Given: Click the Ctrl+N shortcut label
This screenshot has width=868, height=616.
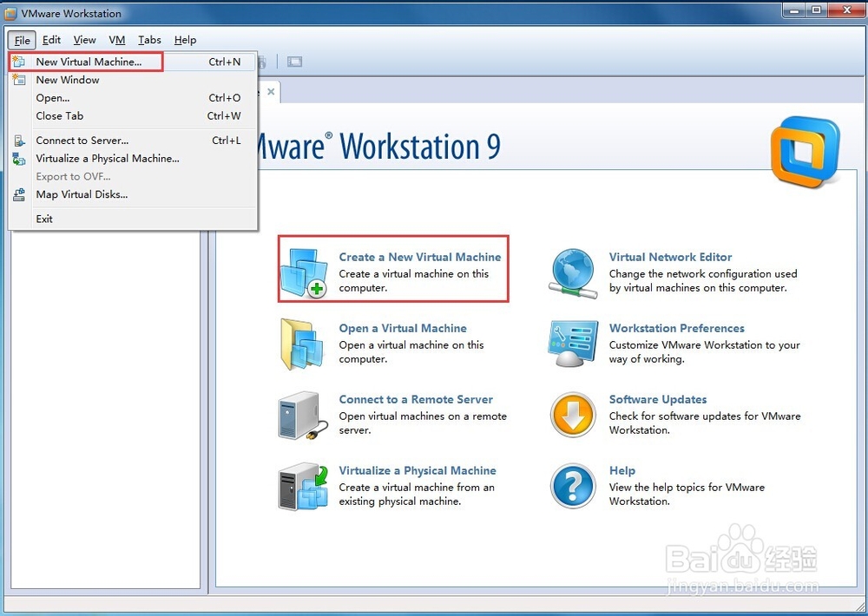Looking at the screenshot, I should (x=224, y=62).
